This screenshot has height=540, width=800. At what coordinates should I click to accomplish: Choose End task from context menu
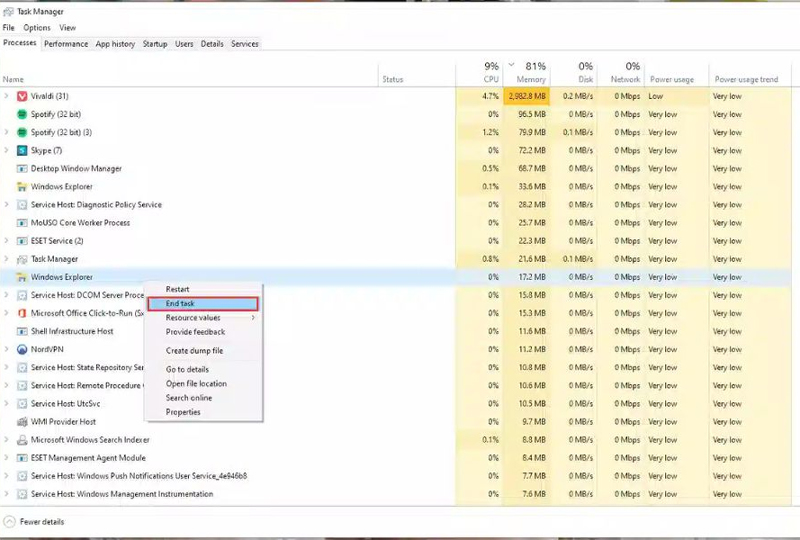[x=202, y=303]
